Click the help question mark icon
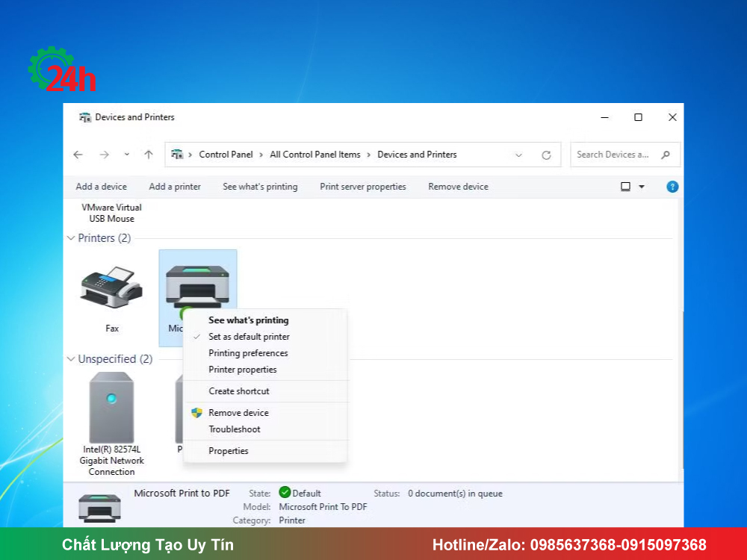 coord(672,187)
